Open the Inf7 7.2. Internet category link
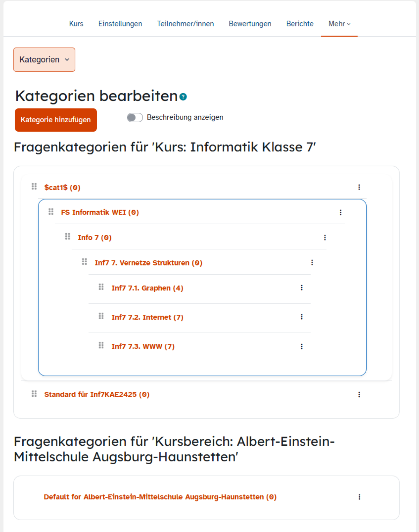Screen dimensions: 419x532 tap(147, 317)
